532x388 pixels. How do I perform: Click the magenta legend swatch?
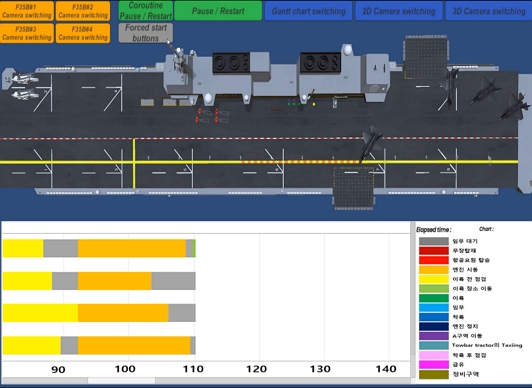434,365
